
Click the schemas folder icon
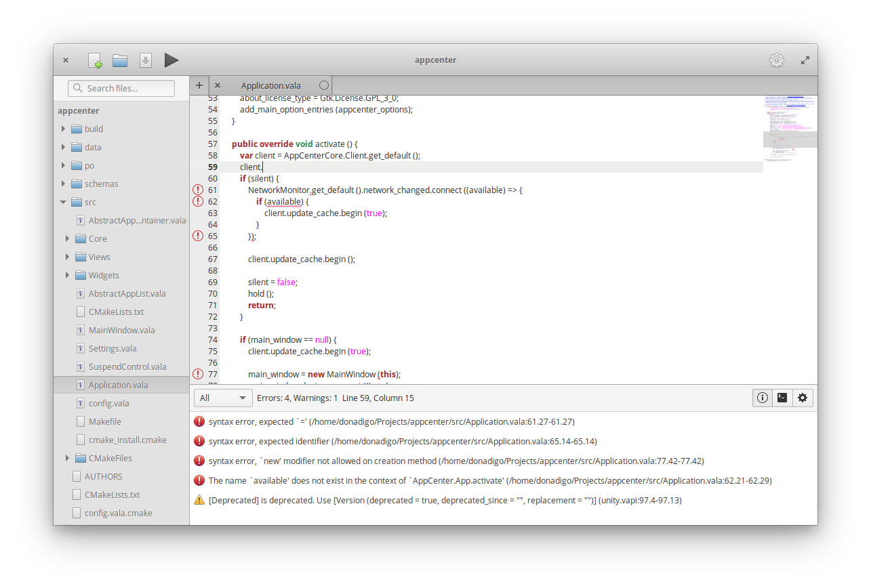(x=77, y=184)
